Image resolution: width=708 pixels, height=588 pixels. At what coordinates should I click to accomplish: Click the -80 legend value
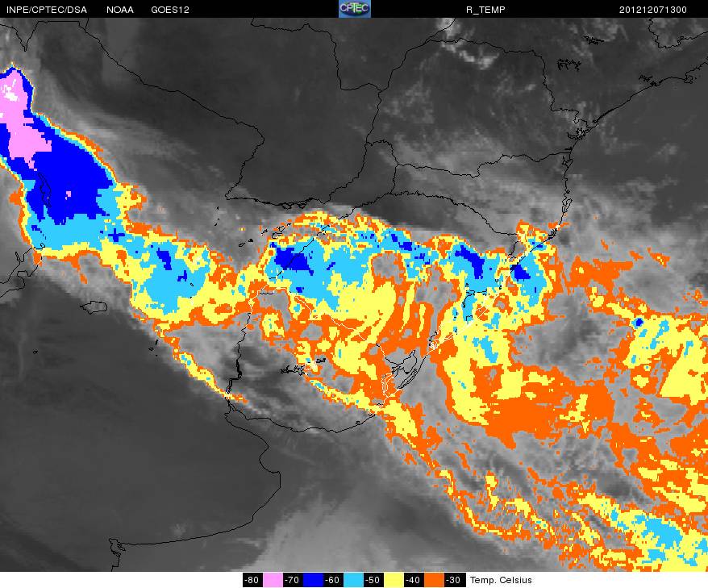pyautogui.click(x=252, y=580)
